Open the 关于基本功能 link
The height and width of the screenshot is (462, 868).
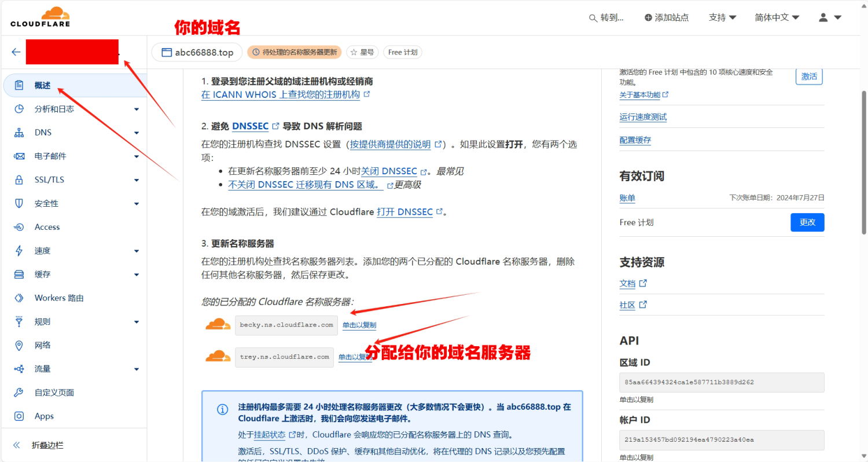click(644, 94)
